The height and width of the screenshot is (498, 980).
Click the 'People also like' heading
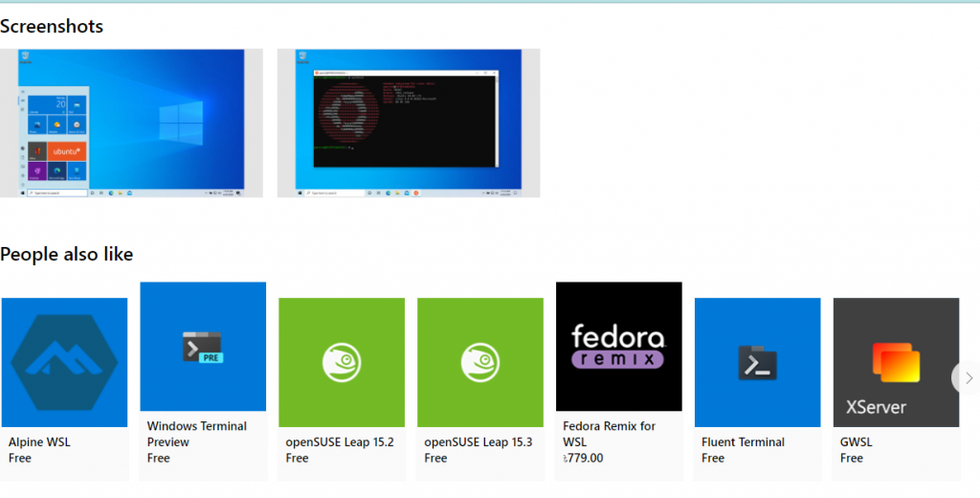coord(67,254)
